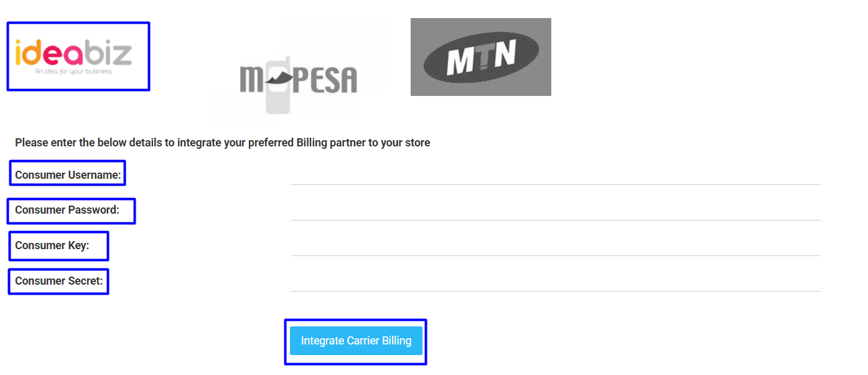The image size is (868, 375).
Task: Click the 'PESA' lettering in M-PESA logo
Action: (x=326, y=81)
